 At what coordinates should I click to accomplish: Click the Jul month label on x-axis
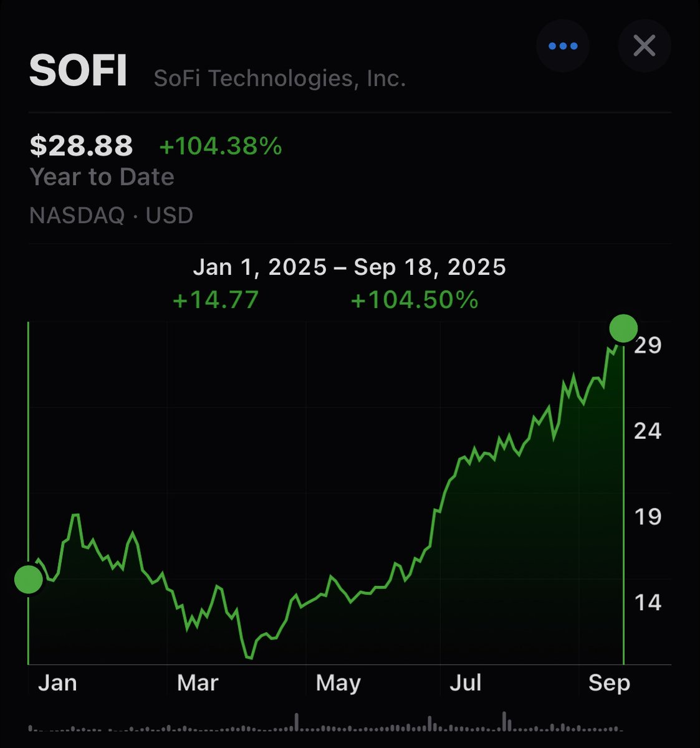tap(465, 683)
